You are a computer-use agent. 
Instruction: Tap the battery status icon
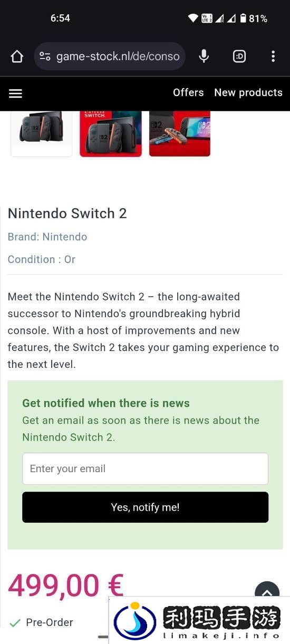tap(243, 18)
